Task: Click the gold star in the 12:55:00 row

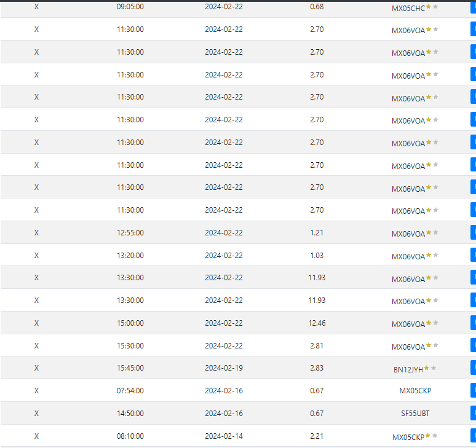Action: click(x=429, y=233)
